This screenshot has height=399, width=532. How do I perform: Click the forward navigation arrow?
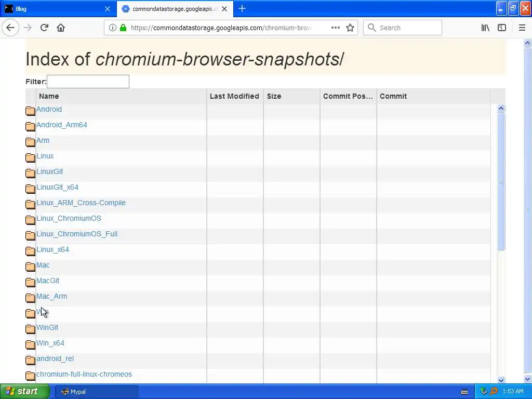coord(28,28)
